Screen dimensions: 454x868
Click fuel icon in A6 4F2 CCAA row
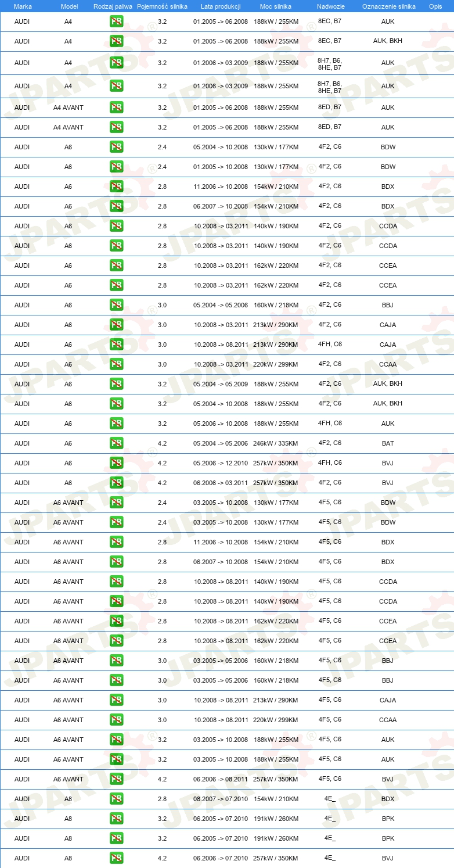[116, 364]
